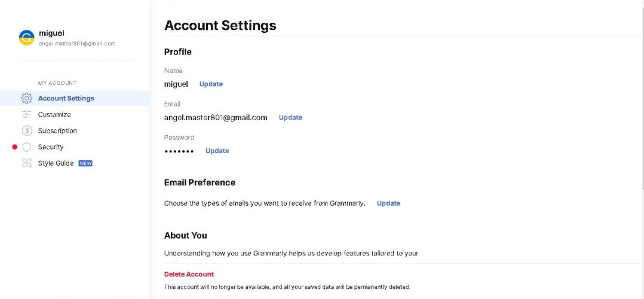Click the Security shield icon

click(x=26, y=147)
